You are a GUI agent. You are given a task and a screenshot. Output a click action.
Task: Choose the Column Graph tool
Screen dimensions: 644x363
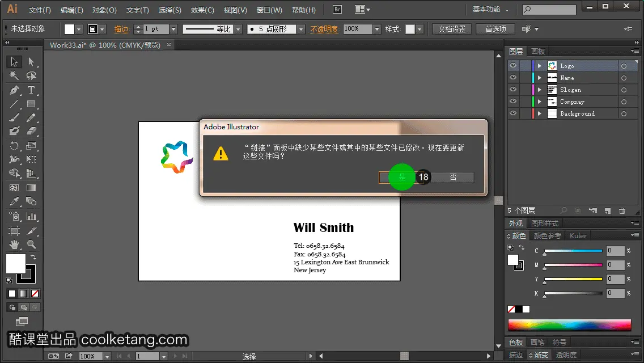click(x=31, y=216)
